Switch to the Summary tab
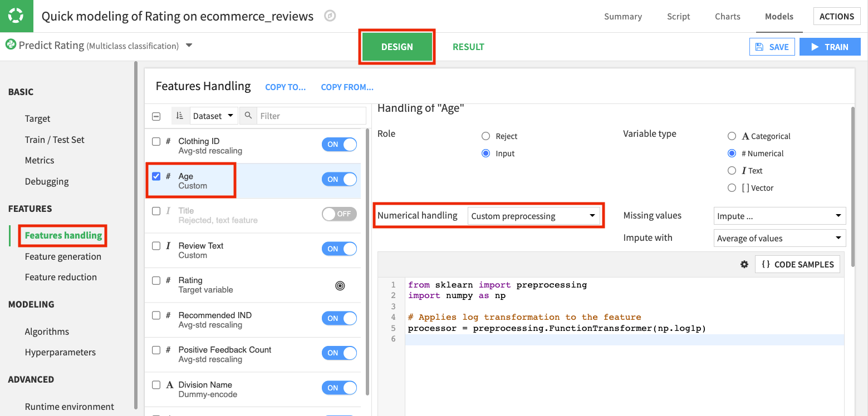Viewport: 868px width, 416px height. point(623,16)
